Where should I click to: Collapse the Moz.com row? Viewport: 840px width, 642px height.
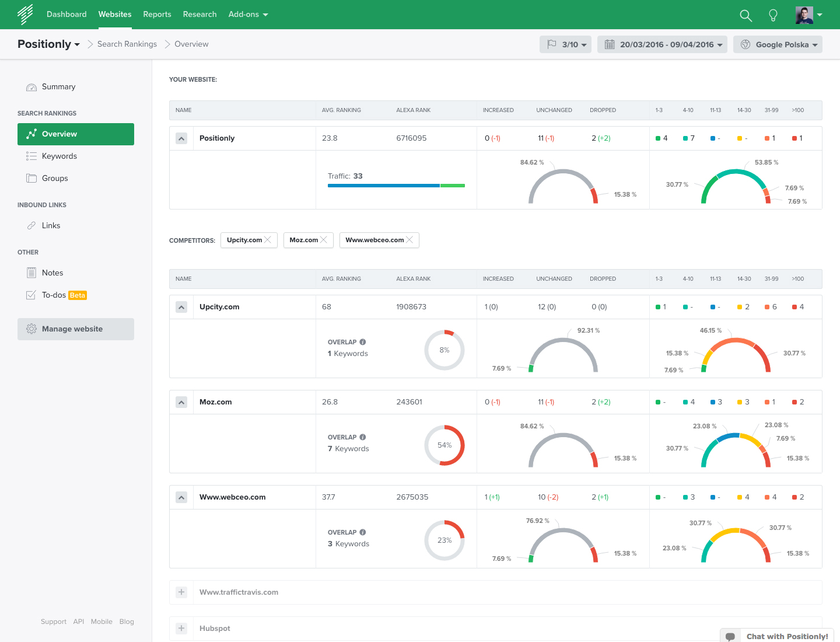pyautogui.click(x=181, y=402)
